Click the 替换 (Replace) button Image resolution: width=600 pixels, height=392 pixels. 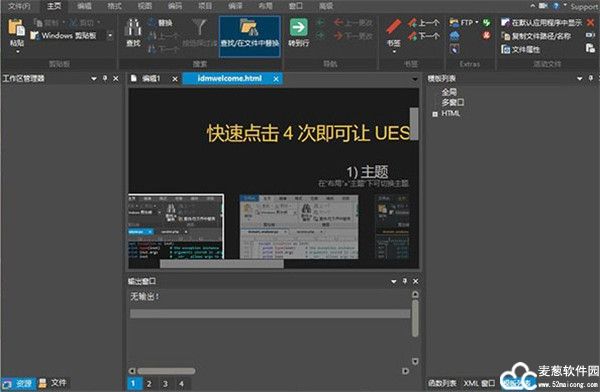click(x=161, y=23)
